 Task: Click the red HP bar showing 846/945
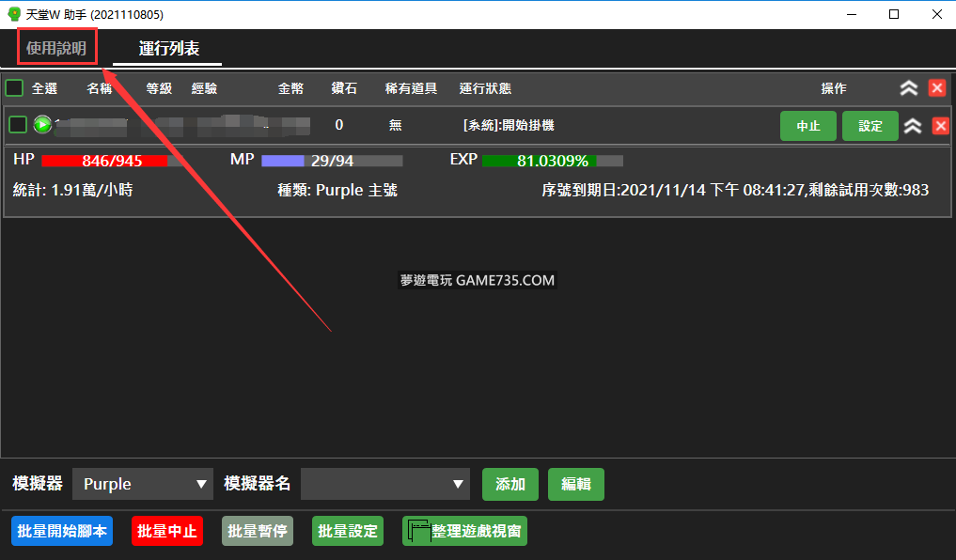click(x=112, y=161)
